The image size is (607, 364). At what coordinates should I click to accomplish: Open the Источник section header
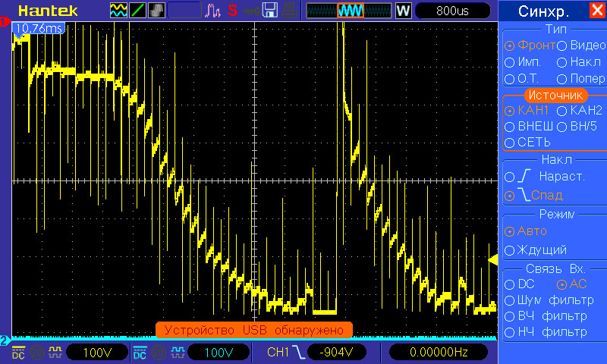555,95
